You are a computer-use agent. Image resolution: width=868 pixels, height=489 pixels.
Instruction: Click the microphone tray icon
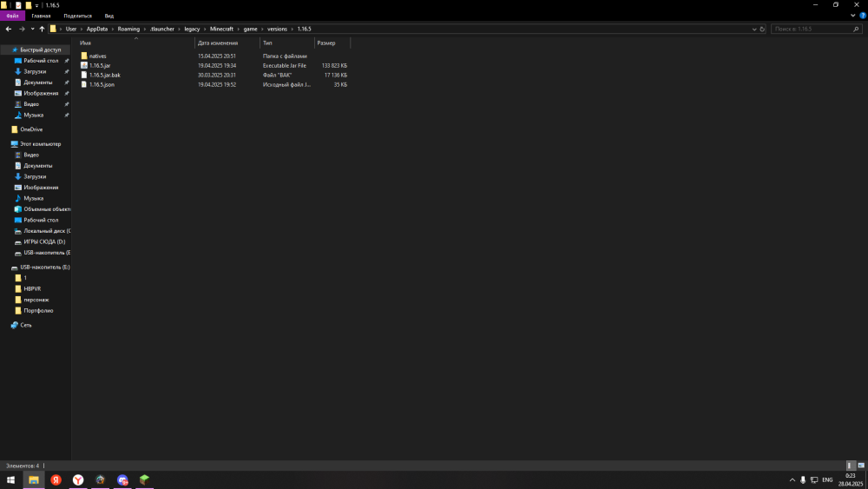[803, 480]
